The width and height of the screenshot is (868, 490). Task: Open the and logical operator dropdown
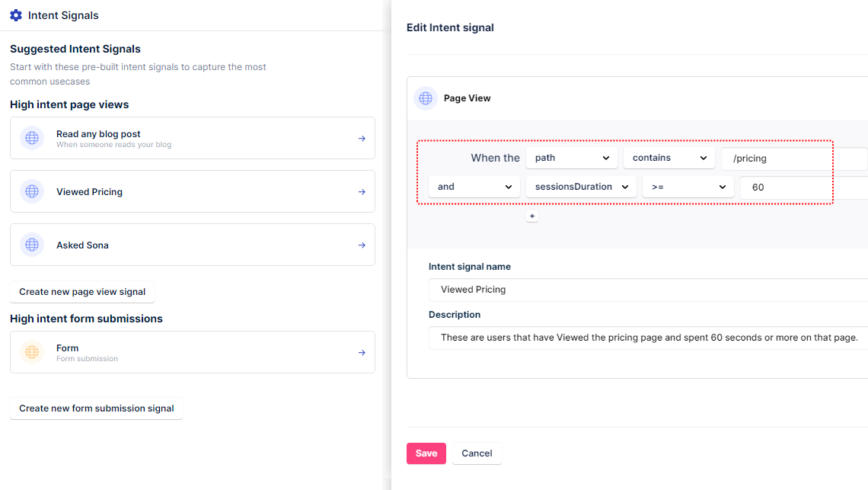(x=474, y=187)
